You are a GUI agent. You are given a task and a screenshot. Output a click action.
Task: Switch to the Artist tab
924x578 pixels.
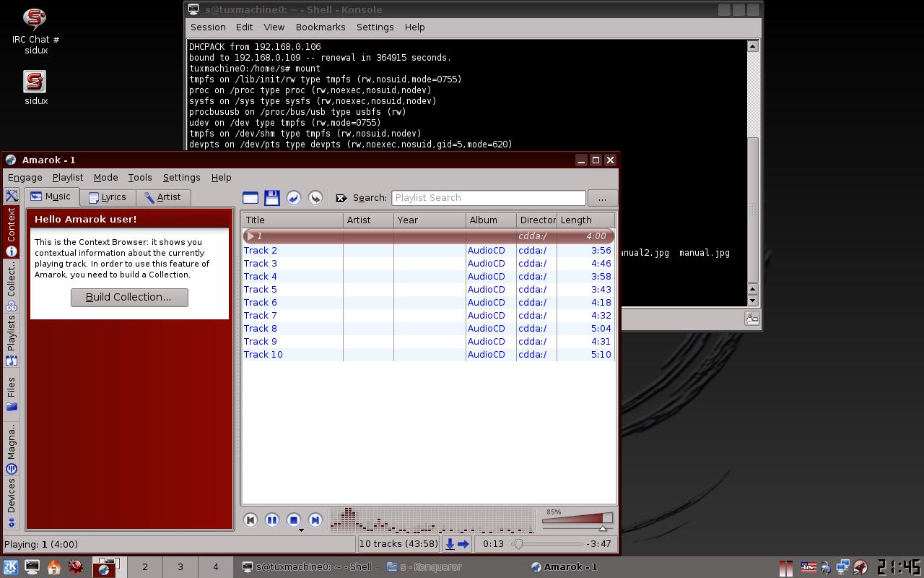click(163, 197)
